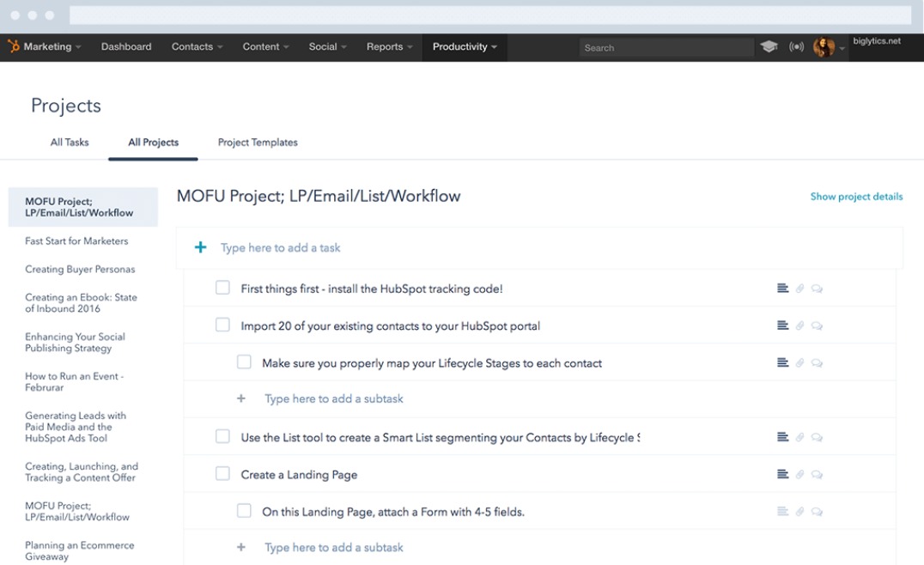Click attachment paperclip on Import contacts task
This screenshot has height=565, width=924.
click(x=799, y=325)
